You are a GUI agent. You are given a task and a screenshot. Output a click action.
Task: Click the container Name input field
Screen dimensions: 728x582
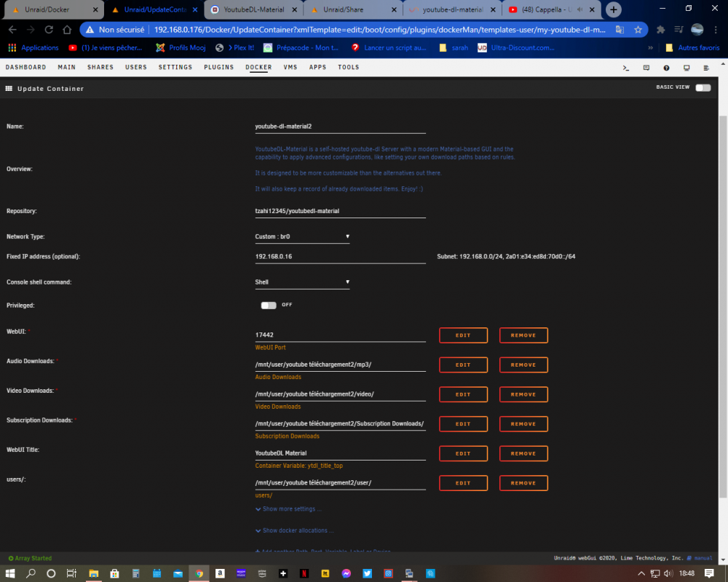pos(340,127)
